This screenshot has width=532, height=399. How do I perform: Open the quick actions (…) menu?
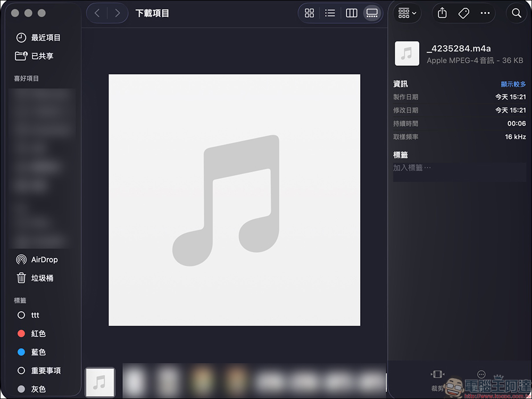pos(481,375)
